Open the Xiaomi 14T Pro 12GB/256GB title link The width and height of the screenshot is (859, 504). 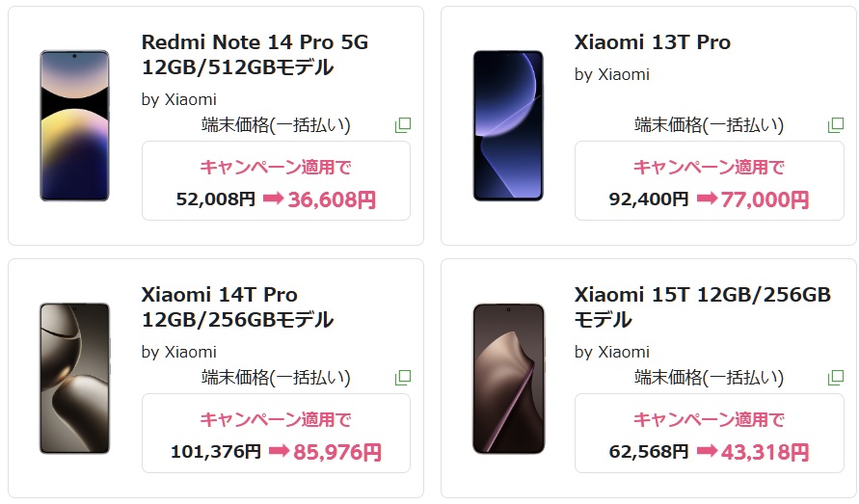tap(237, 306)
